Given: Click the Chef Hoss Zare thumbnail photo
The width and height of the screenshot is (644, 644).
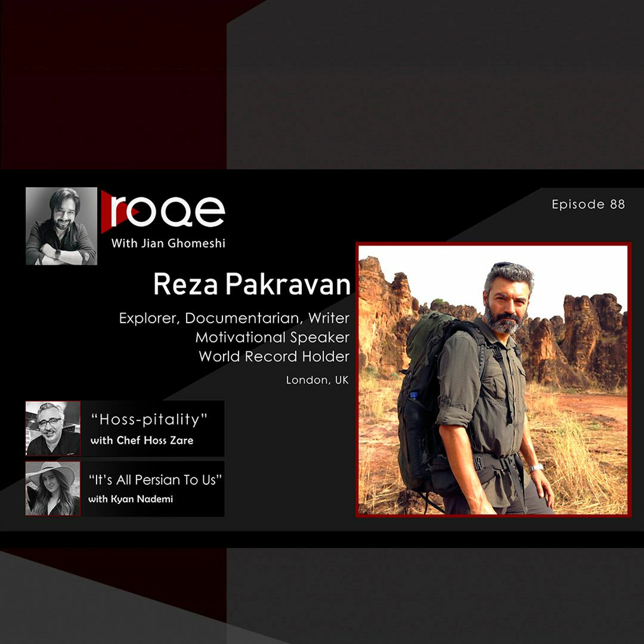Looking at the screenshot, I should point(53,428).
